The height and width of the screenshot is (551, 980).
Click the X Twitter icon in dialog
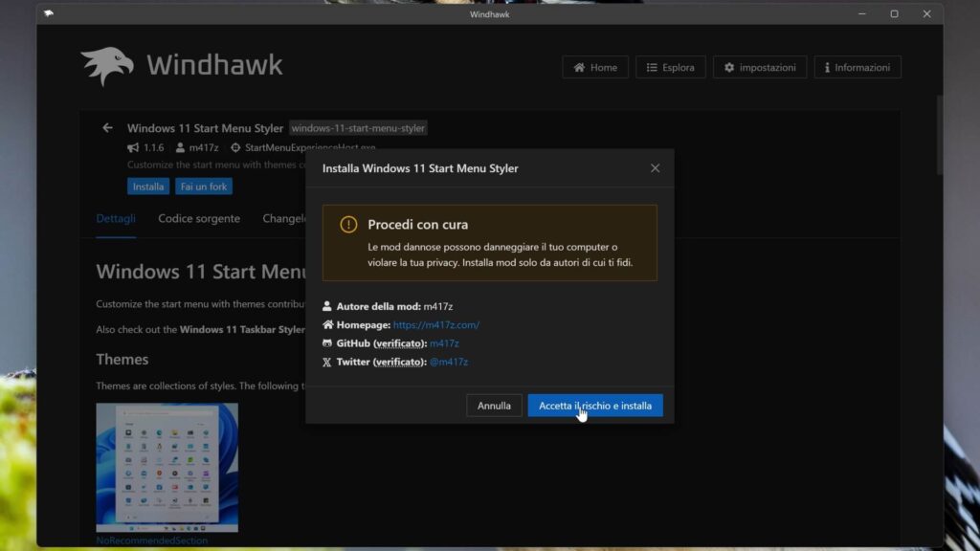[x=327, y=362]
